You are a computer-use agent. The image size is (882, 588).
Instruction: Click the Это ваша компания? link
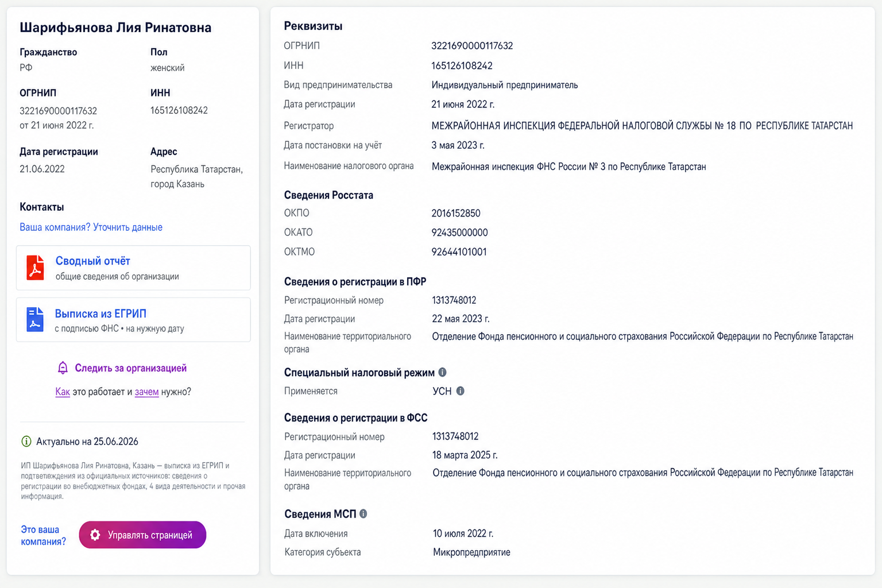(43, 535)
